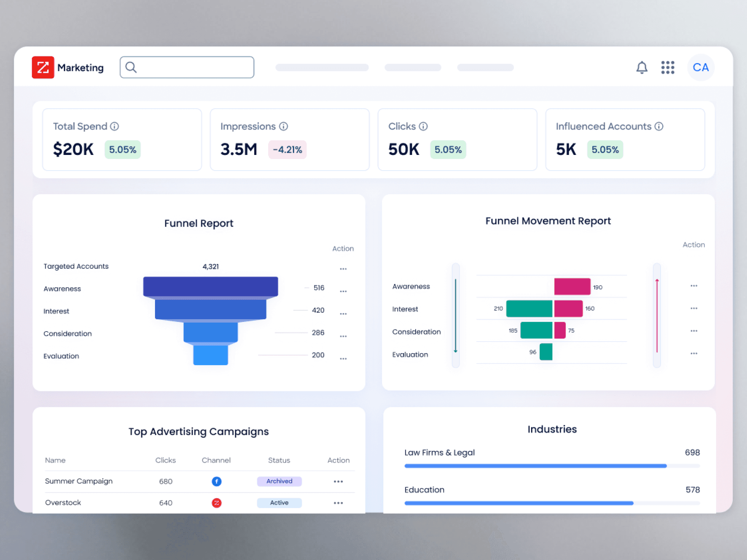Click info icon next to Total Spend
Screen dimensions: 747x560
[x=114, y=127]
